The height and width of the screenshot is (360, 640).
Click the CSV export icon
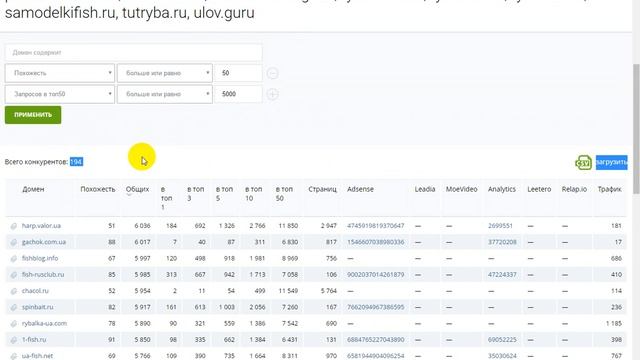tap(583, 162)
